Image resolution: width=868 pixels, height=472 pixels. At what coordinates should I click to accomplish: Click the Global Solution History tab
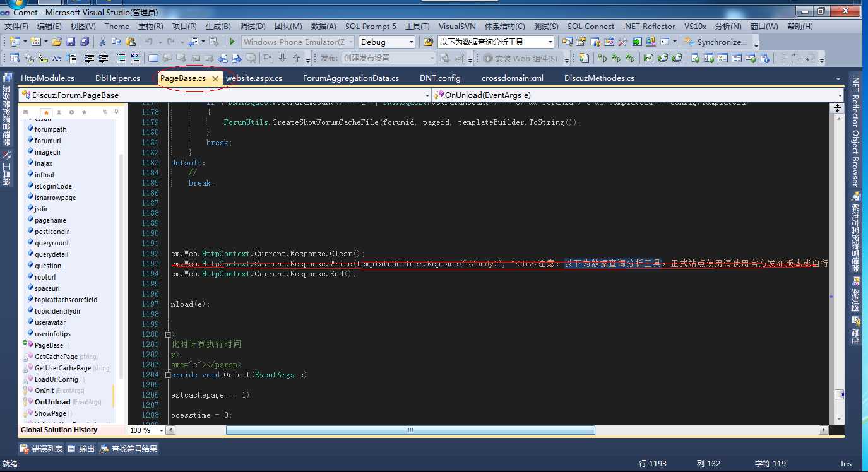(59, 430)
